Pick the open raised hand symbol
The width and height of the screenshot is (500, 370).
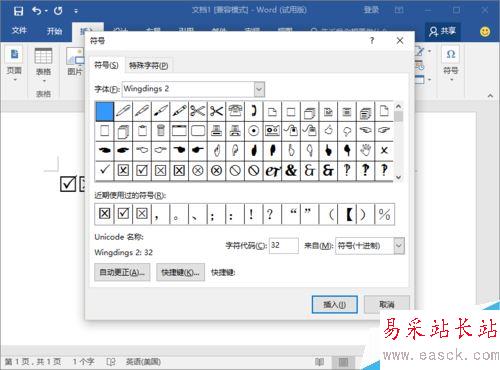366,150
